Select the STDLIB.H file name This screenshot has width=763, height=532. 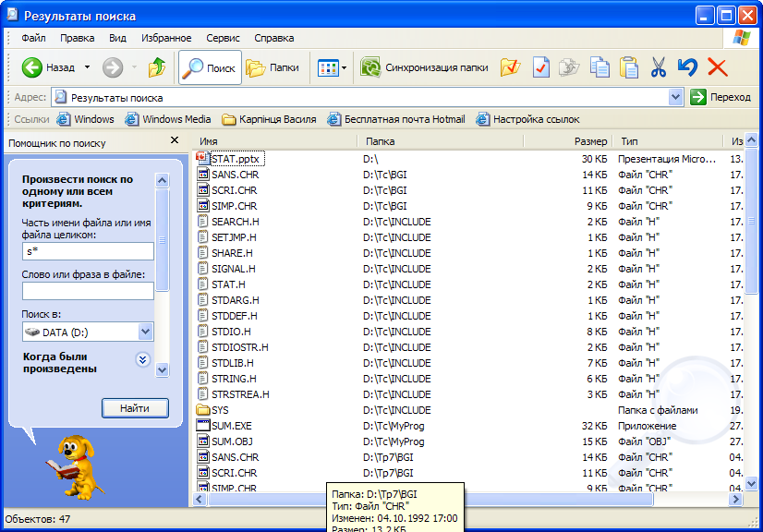coord(233,363)
